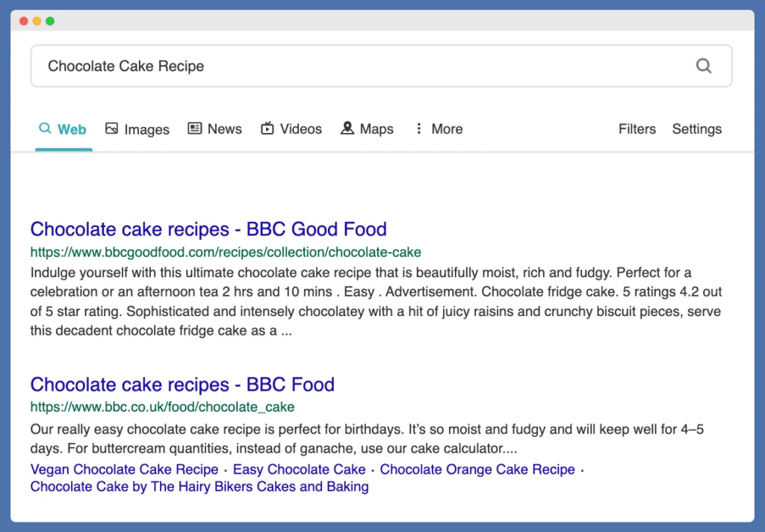Open the Filters options
The width and height of the screenshot is (765, 532).
click(x=637, y=129)
